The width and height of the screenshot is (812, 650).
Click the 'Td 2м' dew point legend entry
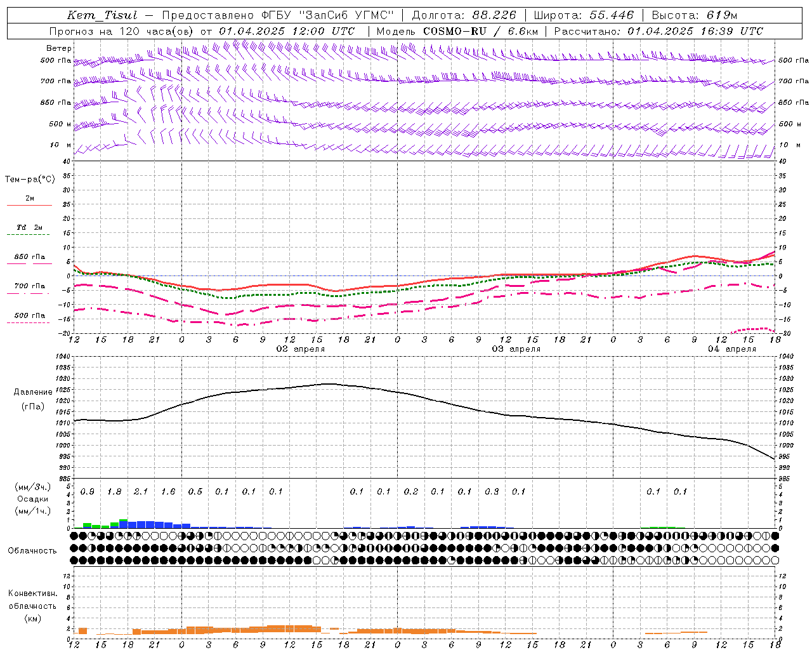pos(30,227)
